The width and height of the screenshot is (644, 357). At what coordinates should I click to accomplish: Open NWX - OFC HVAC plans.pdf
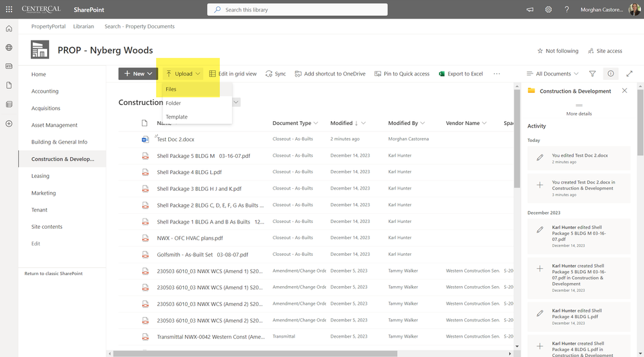pyautogui.click(x=190, y=238)
